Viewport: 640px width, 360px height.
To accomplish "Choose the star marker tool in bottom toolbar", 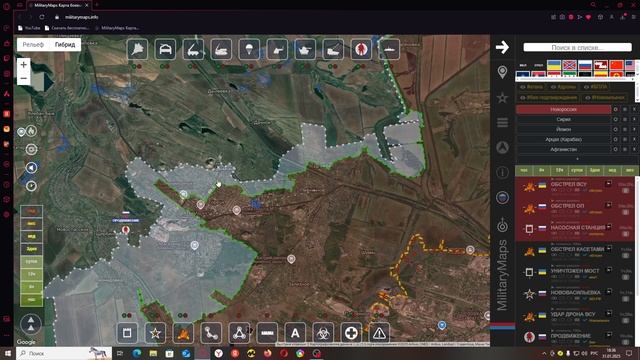I will (155, 333).
